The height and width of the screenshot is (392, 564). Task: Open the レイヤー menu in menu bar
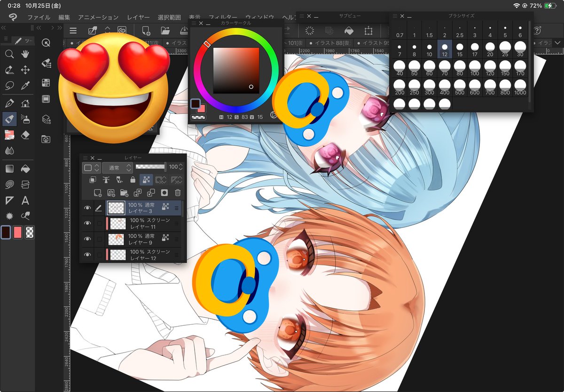pyautogui.click(x=138, y=17)
